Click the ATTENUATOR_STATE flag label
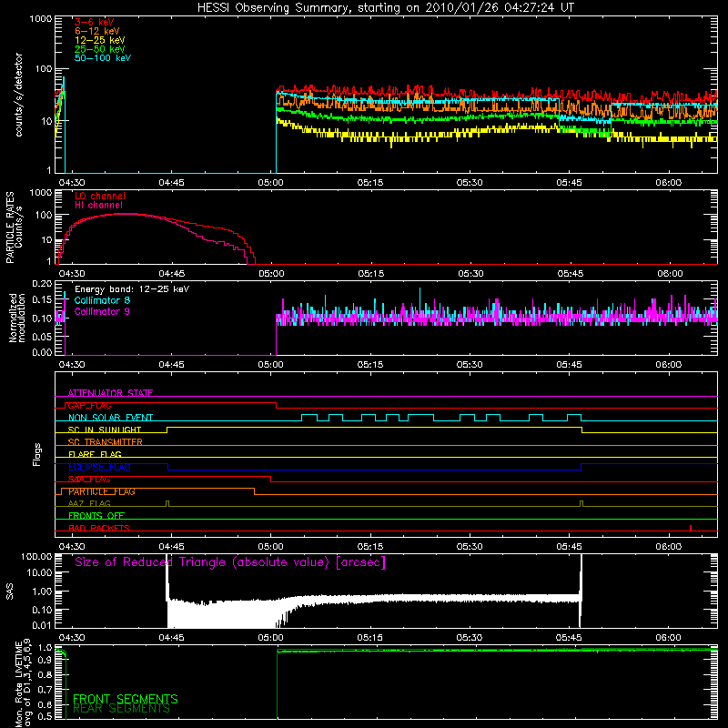 point(110,393)
